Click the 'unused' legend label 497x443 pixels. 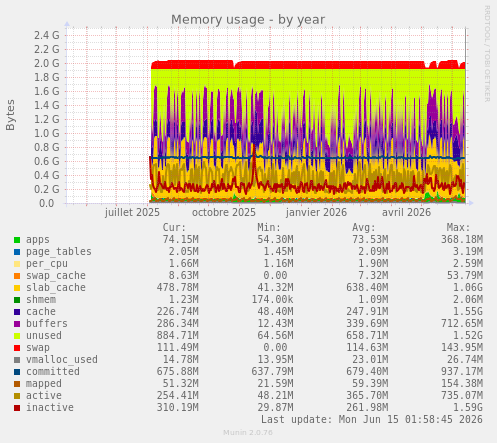point(44,336)
